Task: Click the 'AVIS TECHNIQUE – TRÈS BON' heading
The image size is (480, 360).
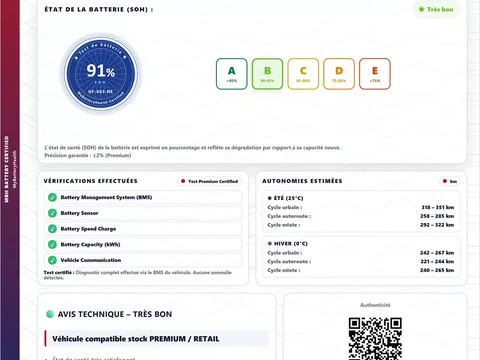Action: tap(115, 314)
